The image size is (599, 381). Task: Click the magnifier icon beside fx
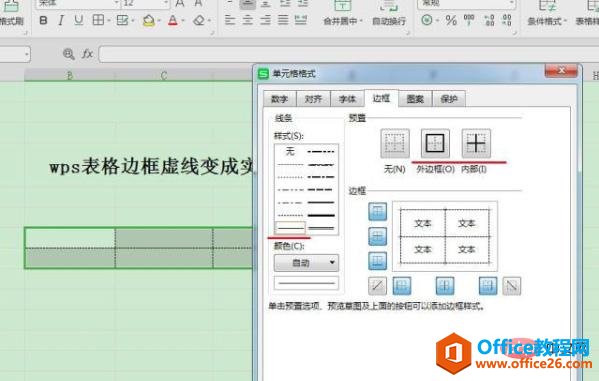[68, 54]
